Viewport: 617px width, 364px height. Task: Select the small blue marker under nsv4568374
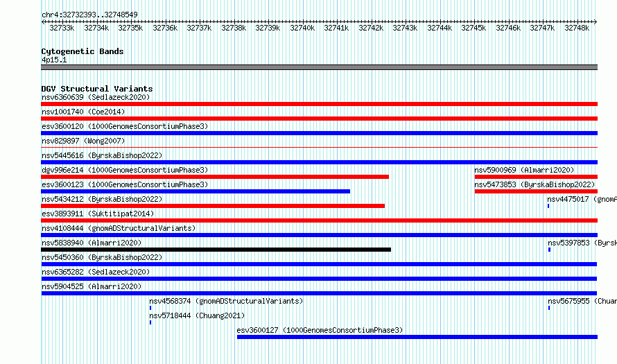(150, 308)
